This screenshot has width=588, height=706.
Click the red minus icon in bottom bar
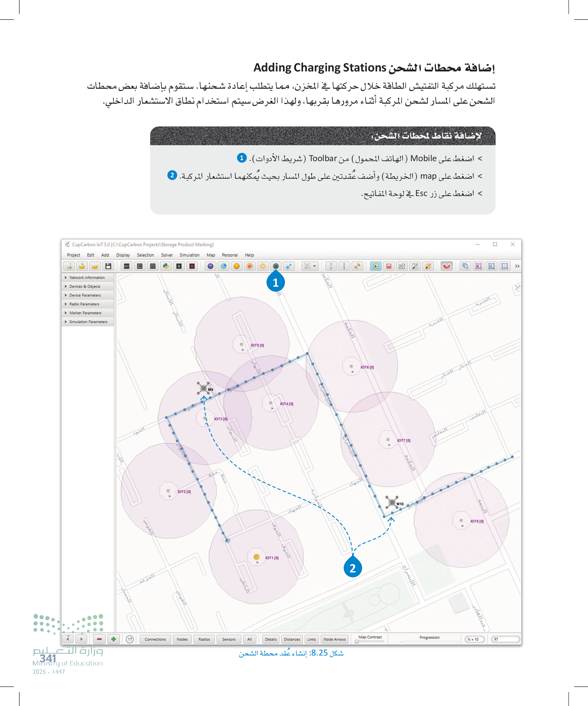(99, 639)
